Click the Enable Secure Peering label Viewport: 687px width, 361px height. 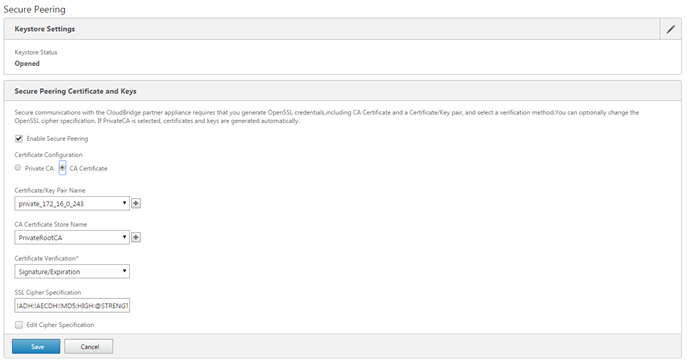pos(57,139)
